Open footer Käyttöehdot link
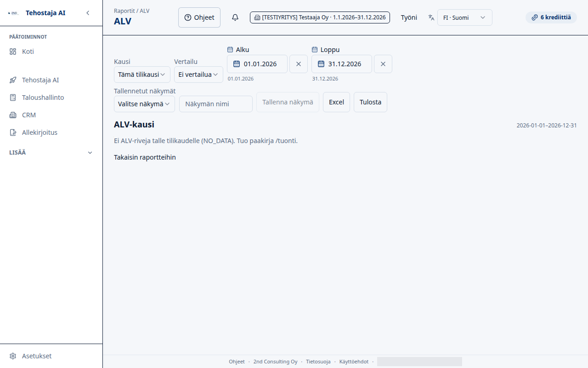 354,362
